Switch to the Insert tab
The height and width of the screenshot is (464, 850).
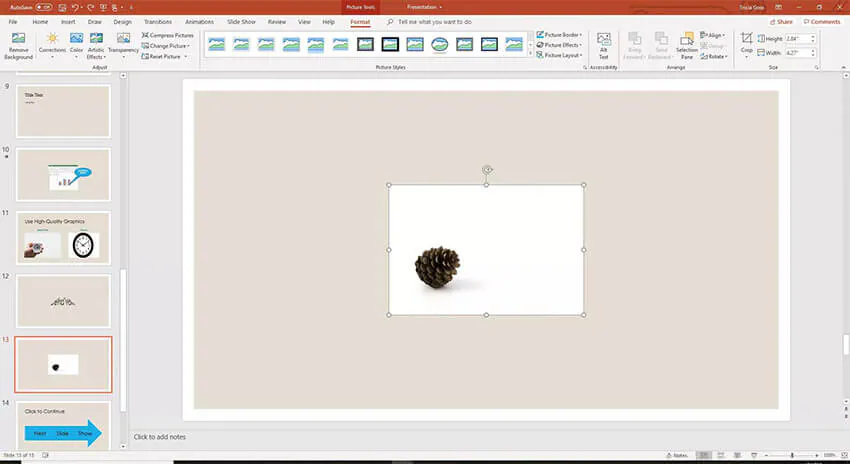point(68,22)
